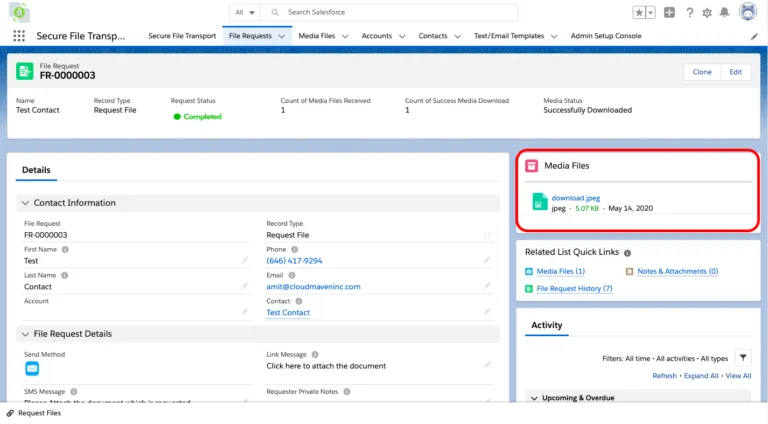Collapse the Contact Information section
The height and width of the screenshot is (424, 768).
click(x=25, y=203)
